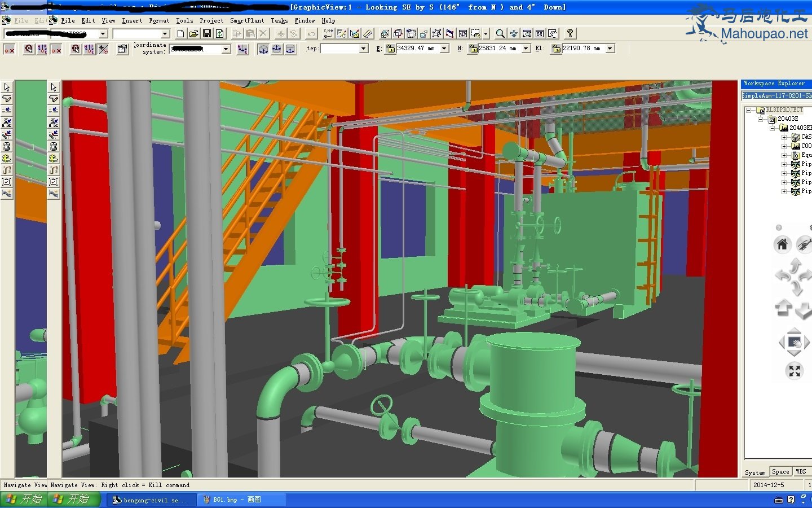Expand the Equ tree node
The height and width of the screenshot is (508, 812).
tap(784, 155)
